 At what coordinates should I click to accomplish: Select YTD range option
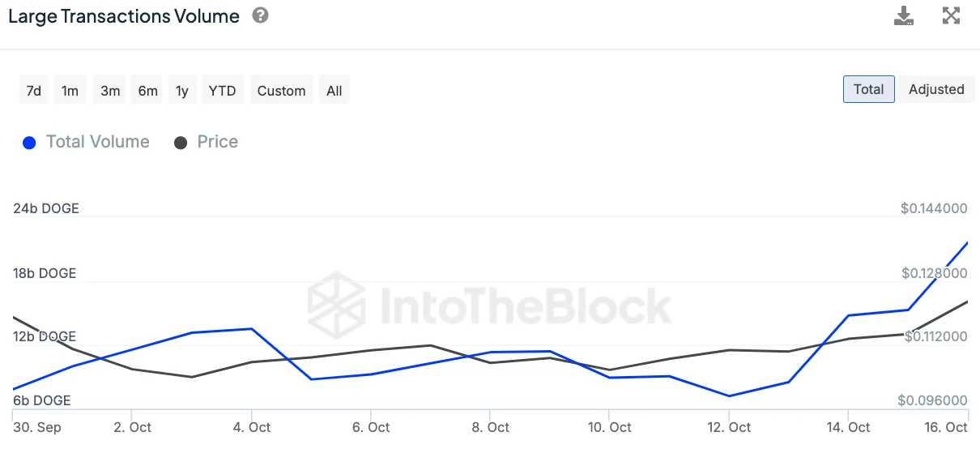[222, 91]
